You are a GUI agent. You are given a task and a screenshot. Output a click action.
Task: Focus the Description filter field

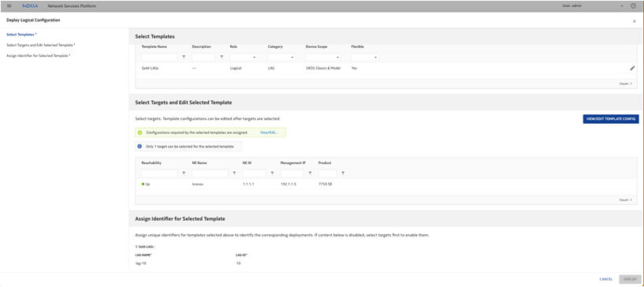pyautogui.click(x=203, y=57)
